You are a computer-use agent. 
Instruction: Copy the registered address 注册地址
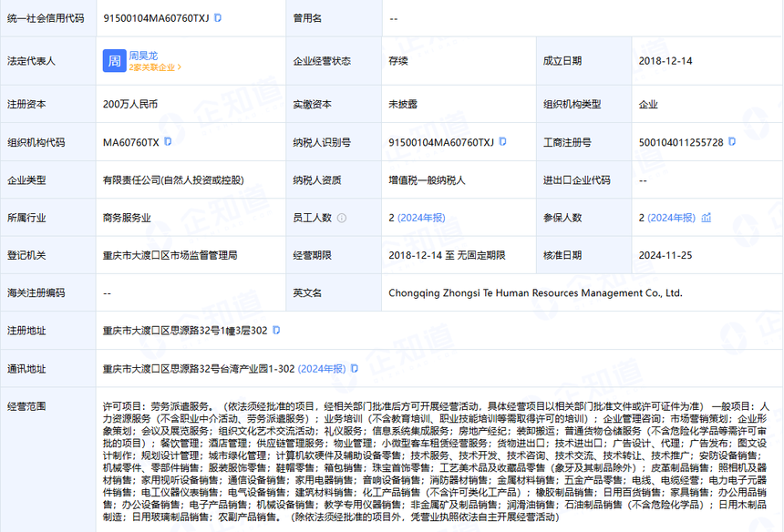click(x=276, y=330)
